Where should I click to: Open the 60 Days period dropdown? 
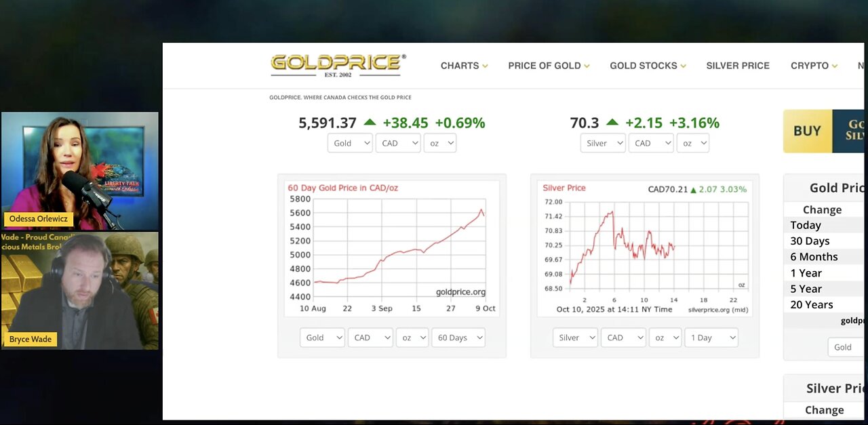pos(458,338)
